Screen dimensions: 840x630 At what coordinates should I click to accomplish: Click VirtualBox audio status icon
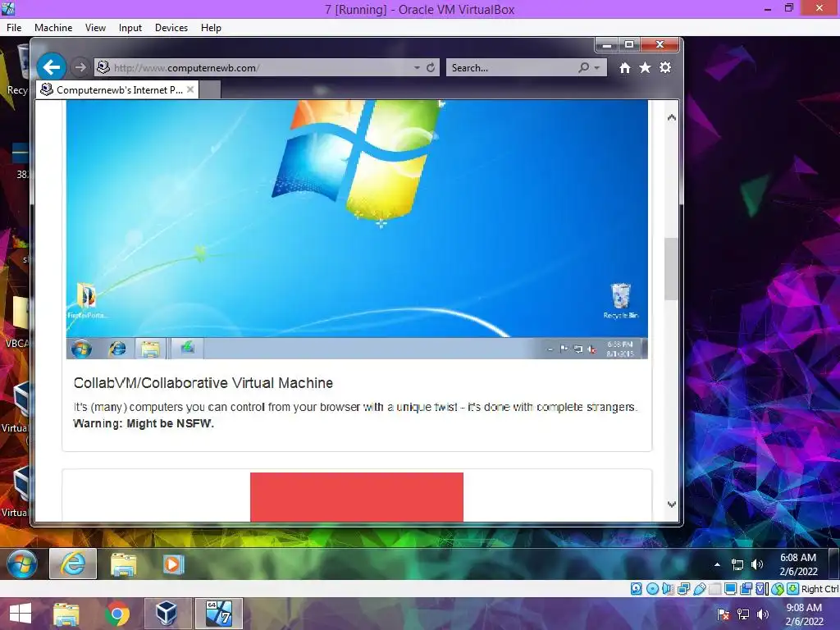[x=668, y=589]
